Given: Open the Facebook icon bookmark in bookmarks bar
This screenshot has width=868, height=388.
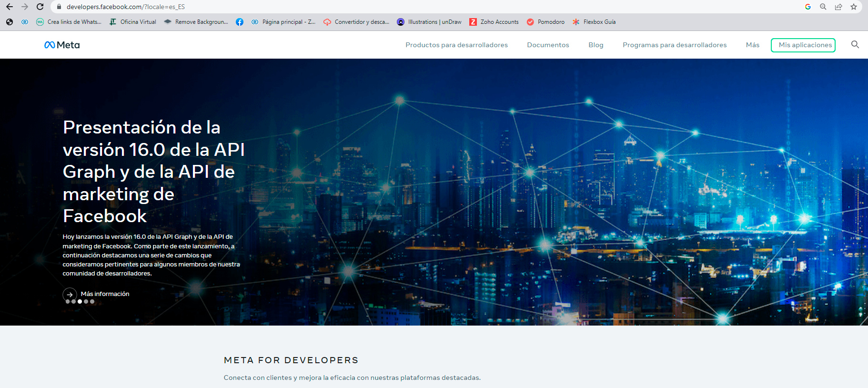Looking at the screenshot, I should click(x=240, y=22).
